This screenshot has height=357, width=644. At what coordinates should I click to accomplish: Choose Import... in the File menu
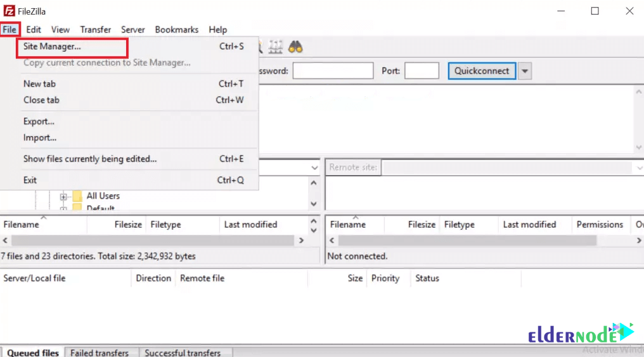(134, 138)
